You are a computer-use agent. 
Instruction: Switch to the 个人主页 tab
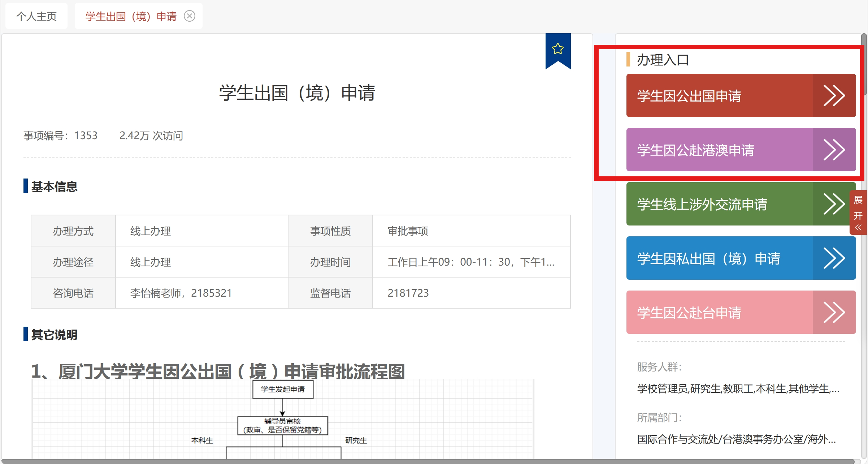36,16
